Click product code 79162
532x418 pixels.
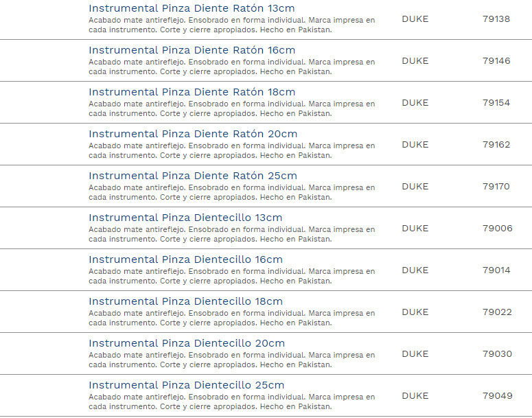point(496,145)
